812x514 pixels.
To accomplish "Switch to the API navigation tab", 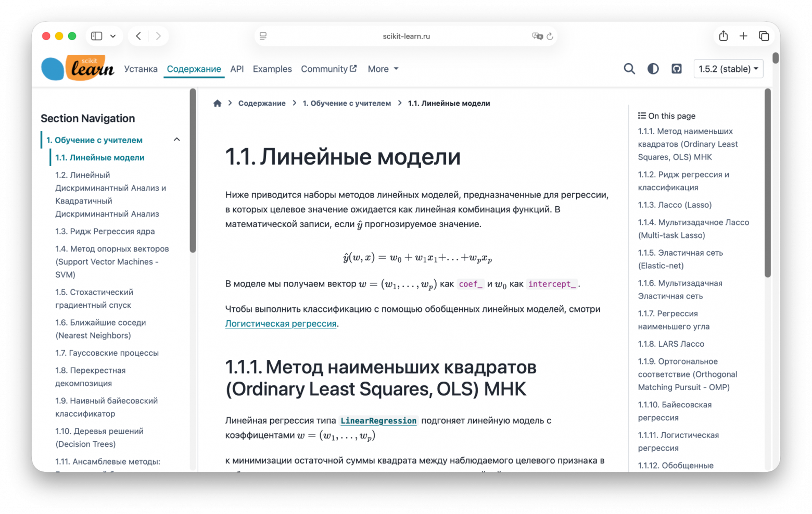I will (x=237, y=68).
